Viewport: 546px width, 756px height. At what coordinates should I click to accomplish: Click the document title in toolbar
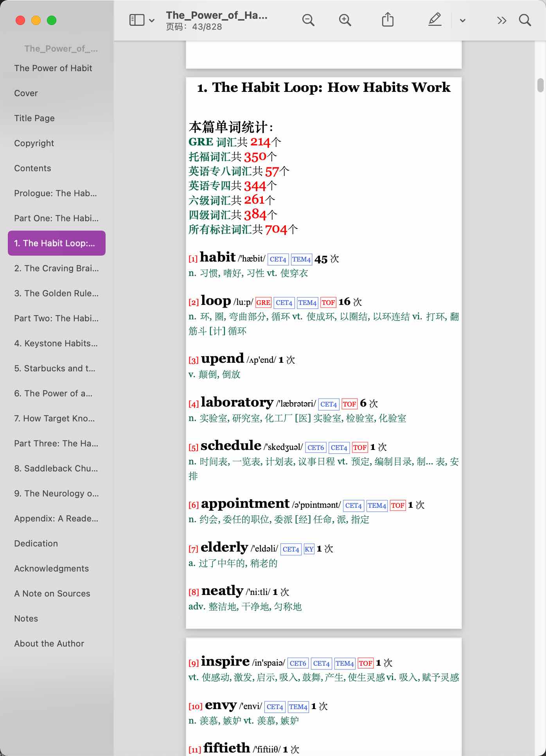pyautogui.click(x=217, y=15)
